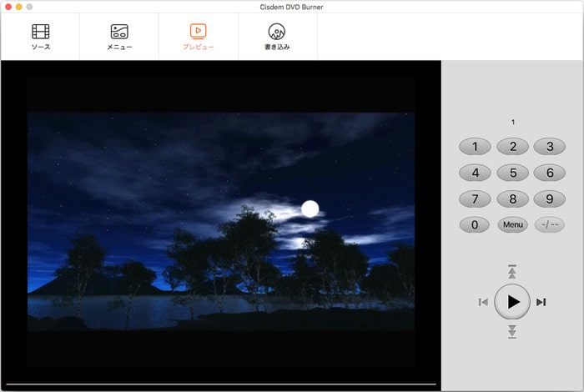584x392 pixels.
Task: Click number 7 remote button
Action: coord(475,199)
